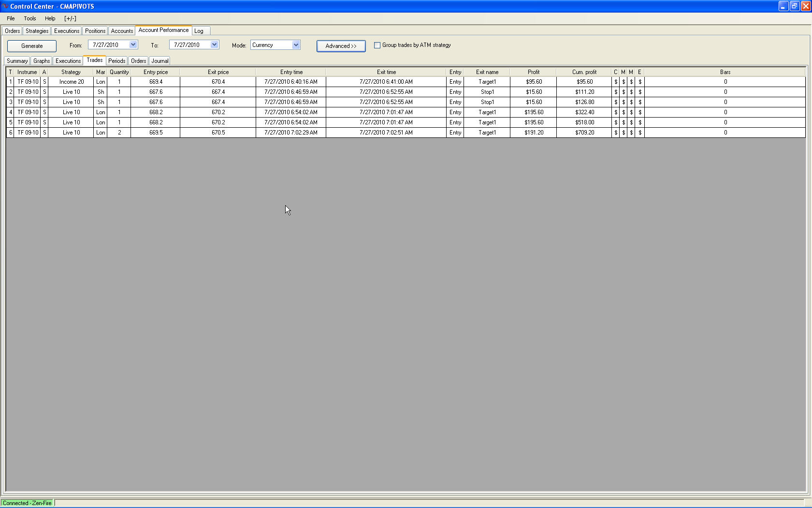Expand the Mode Currency combo box
This screenshot has width=812, height=508.
click(x=296, y=45)
